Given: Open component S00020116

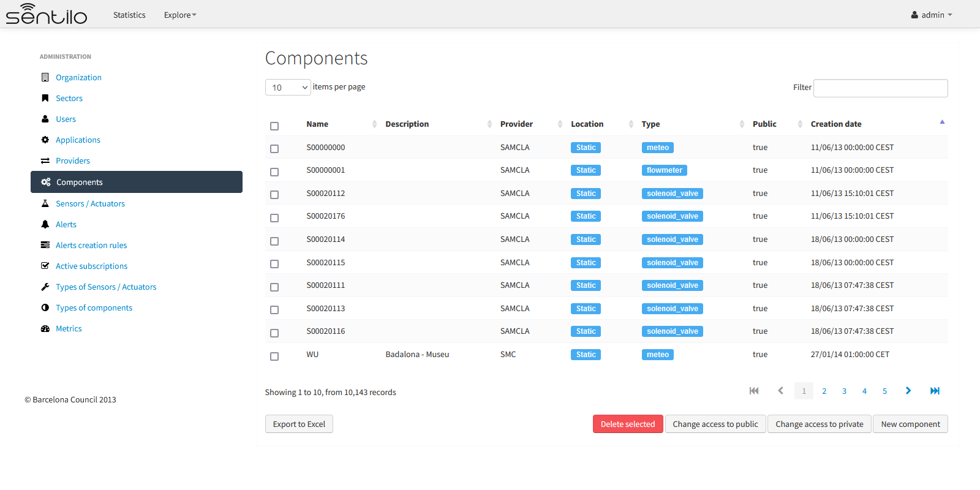Looking at the screenshot, I should tap(326, 331).
